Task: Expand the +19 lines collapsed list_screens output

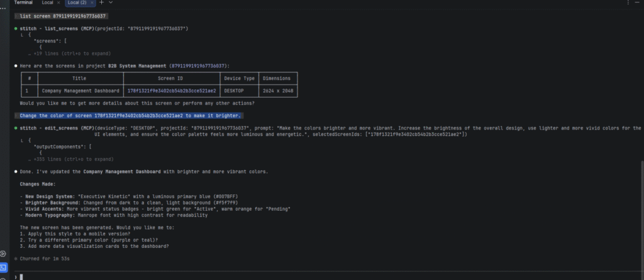Action: pos(57,54)
